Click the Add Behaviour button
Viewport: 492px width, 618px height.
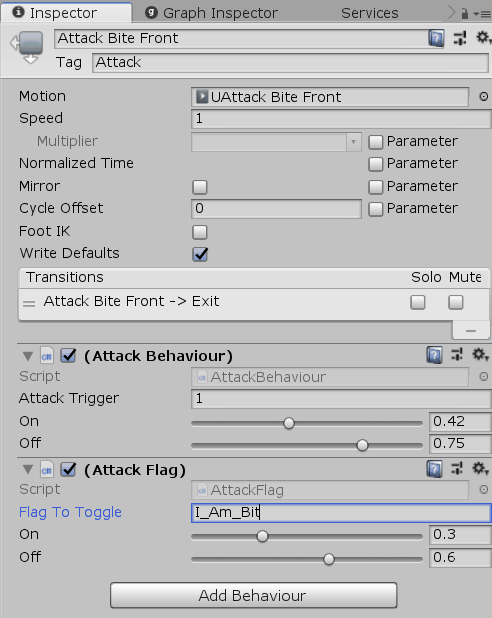coord(253,595)
